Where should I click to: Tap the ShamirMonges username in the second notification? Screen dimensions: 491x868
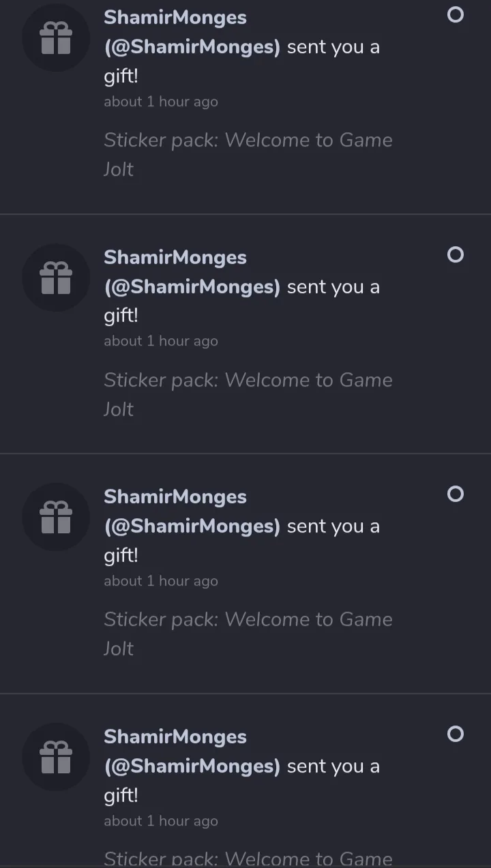coord(175,258)
